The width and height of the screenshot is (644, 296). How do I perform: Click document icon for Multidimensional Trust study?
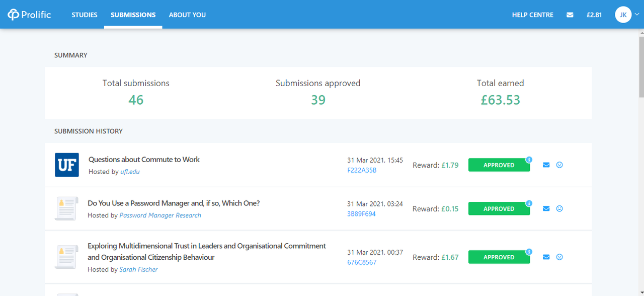[66, 257]
